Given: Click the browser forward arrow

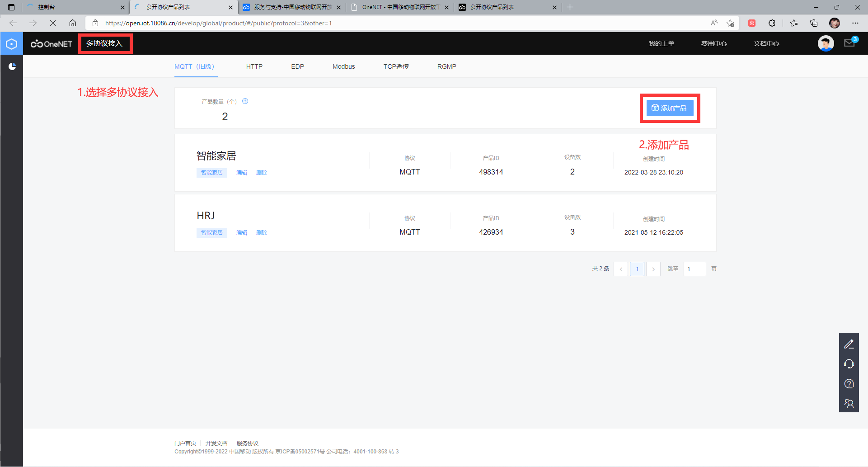Looking at the screenshot, I should [x=33, y=23].
